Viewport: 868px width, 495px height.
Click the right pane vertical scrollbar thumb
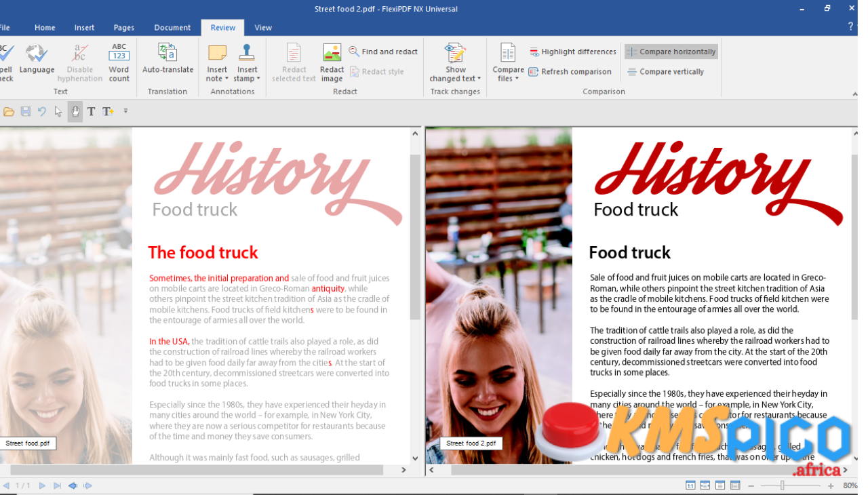point(854,237)
